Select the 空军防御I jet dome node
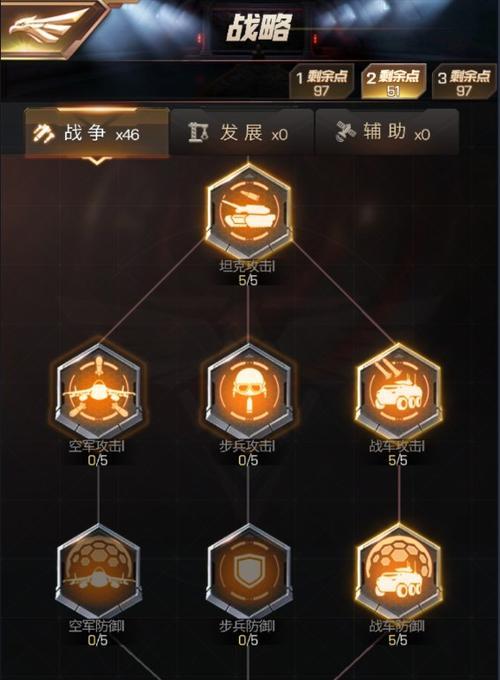Viewport: 500px width, 680px height. pos(98,572)
